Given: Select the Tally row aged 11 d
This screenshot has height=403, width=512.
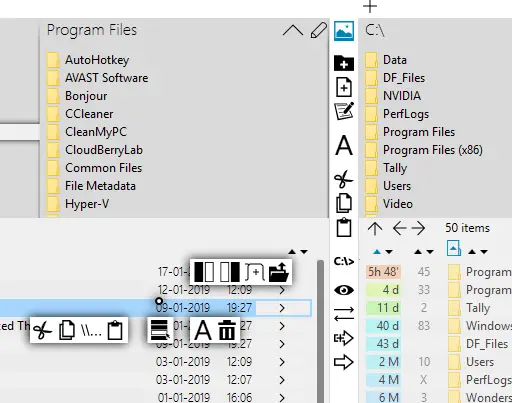Looking at the screenshot, I should pyautogui.click(x=439, y=308).
